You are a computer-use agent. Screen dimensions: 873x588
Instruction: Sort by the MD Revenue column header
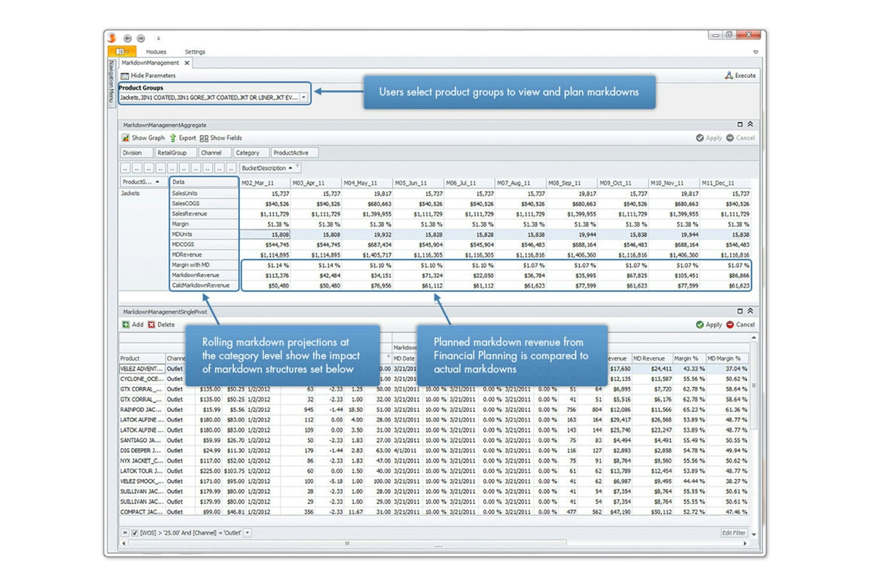point(652,358)
